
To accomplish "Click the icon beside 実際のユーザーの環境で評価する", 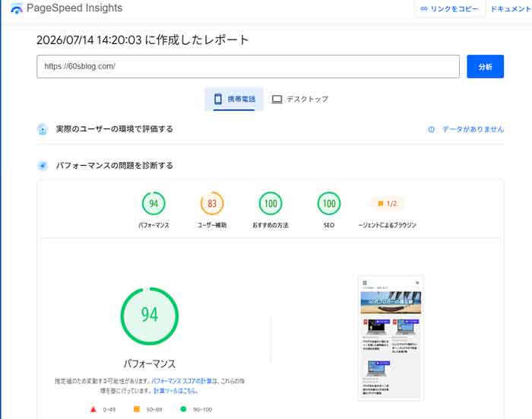I will point(43,129).
